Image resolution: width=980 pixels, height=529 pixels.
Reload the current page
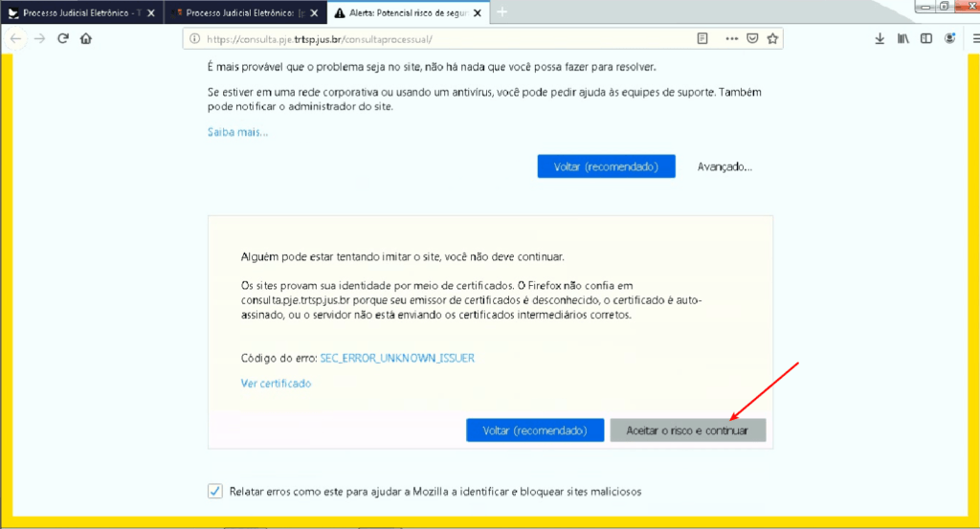[x=62, y=38]
